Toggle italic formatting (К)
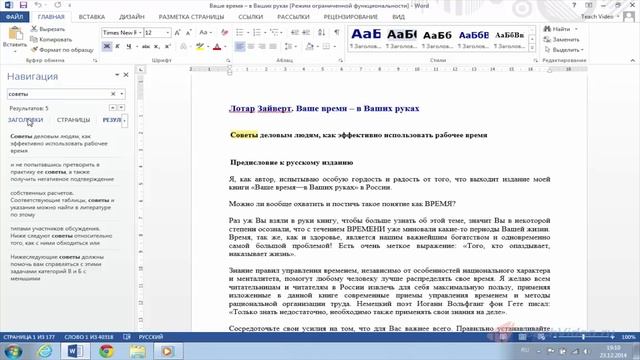This screenshot has width=640, height=360. click(x=118, y=47)
